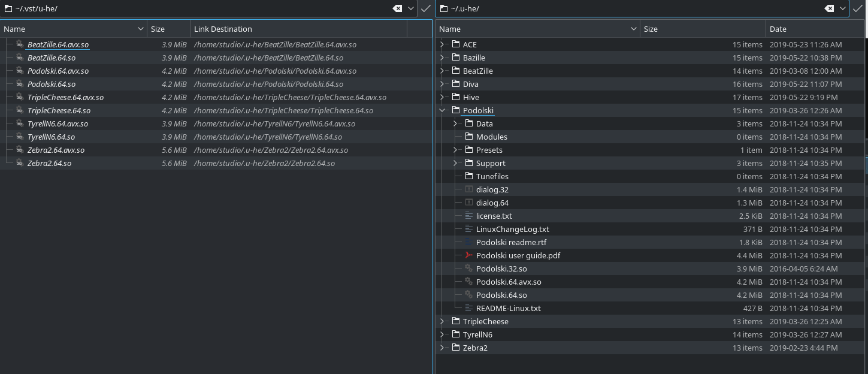The image size is (868, 374).
Task: Select the Zebra2 folder row
Action: (x=651, y=348)
